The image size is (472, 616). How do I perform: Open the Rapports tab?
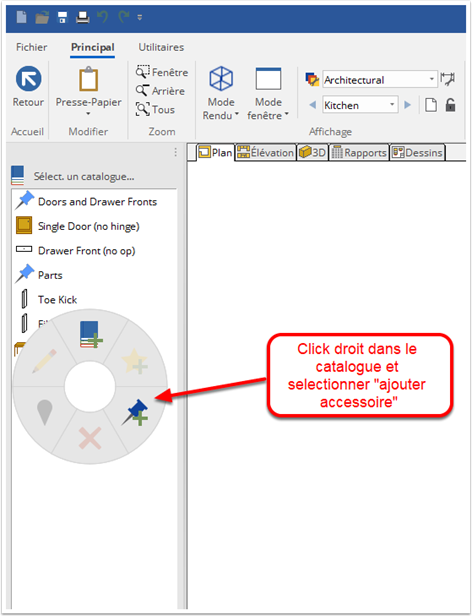tap(359, 152)
